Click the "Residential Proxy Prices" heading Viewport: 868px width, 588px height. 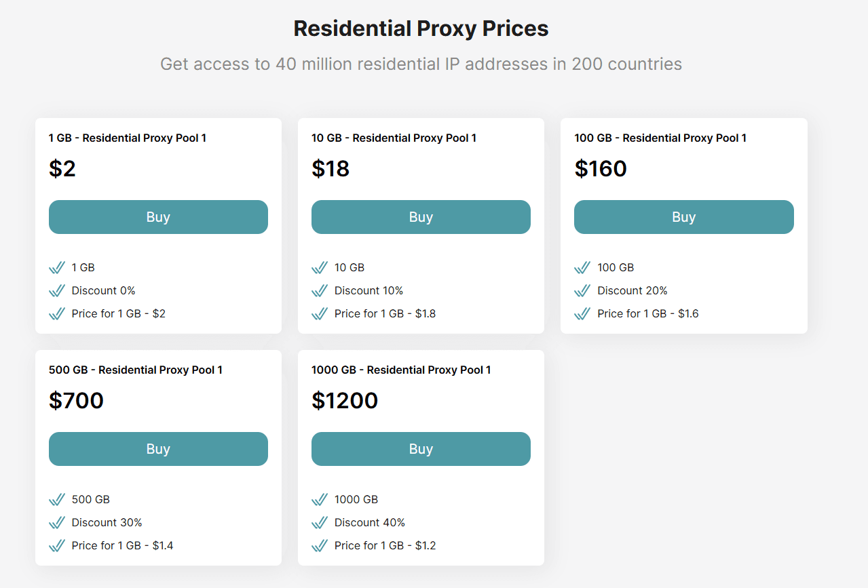[x=421, y=28]
